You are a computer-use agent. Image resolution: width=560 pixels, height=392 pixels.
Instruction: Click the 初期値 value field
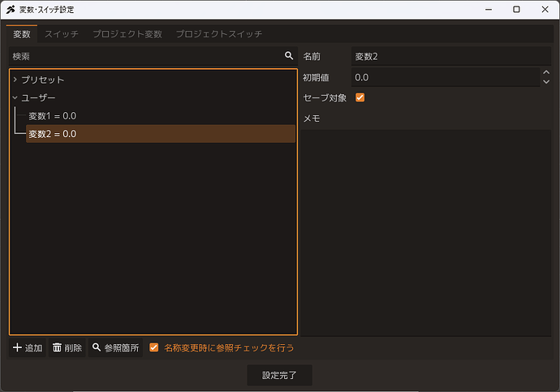point(446,77)
